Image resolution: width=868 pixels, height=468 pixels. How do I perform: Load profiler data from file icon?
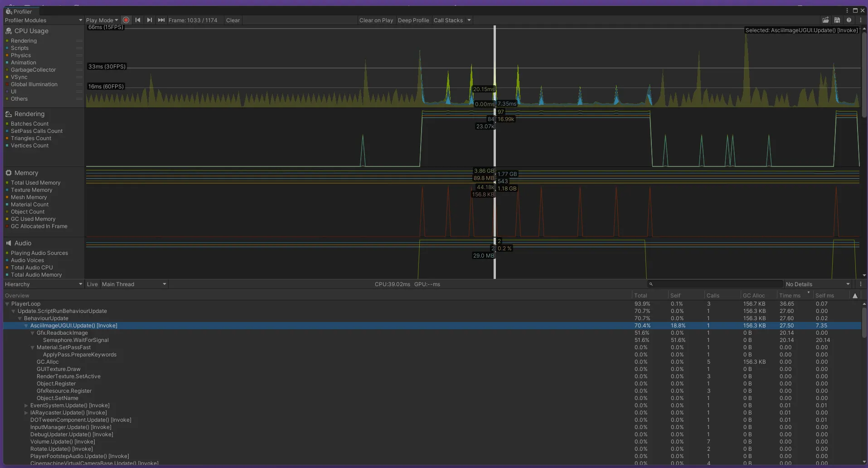pos(825,20)
